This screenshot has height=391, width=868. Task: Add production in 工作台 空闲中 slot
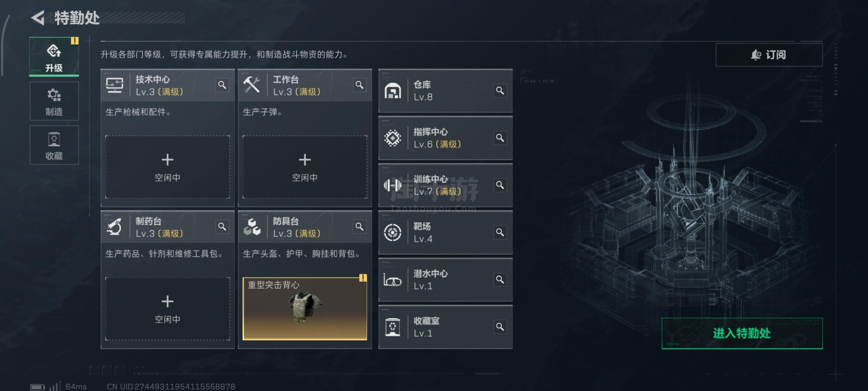coord(305,167)
